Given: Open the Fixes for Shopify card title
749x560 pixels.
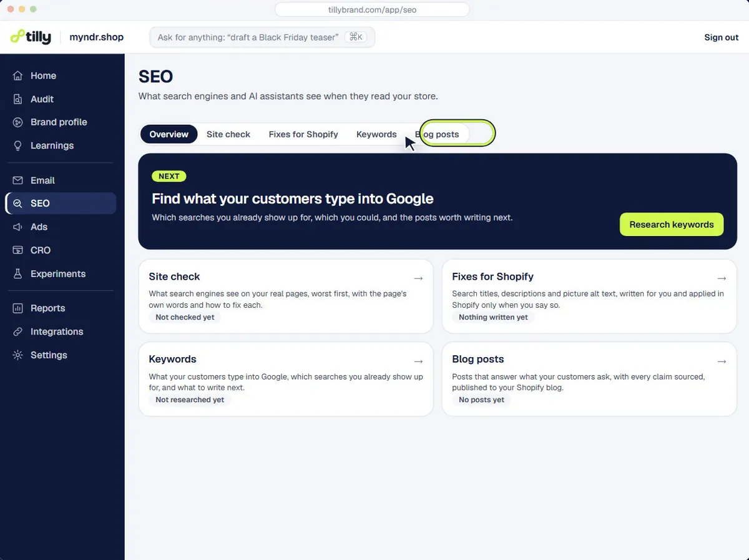Looking at the screenshot, I should 492,277.
